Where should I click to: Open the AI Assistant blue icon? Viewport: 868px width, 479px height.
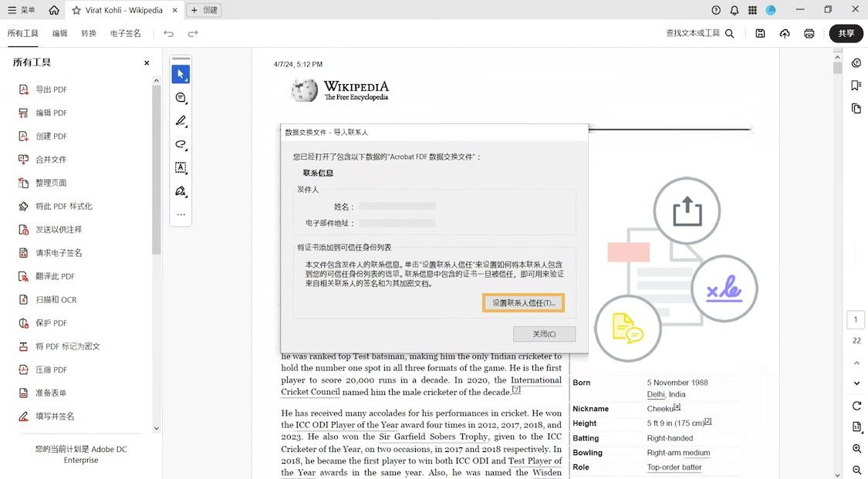click(x=770, y=9)
